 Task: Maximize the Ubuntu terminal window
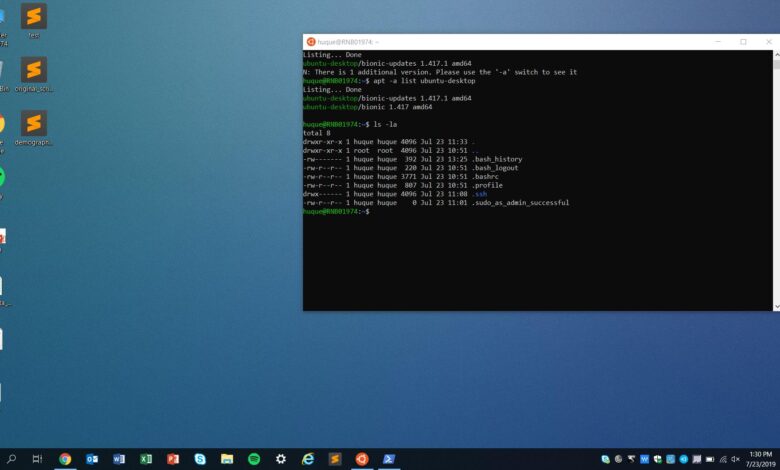coord(743,42)
